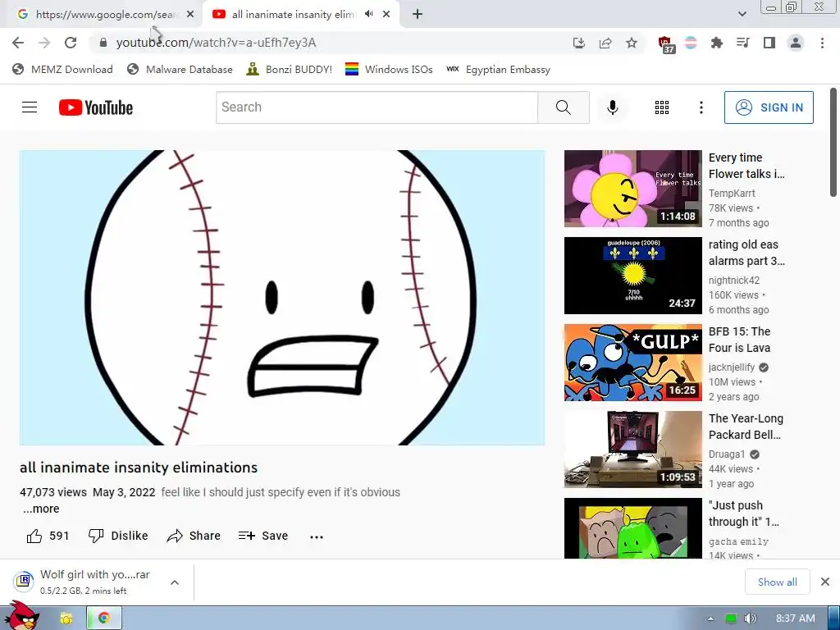The image size is (840, 630).
Task: Open more actions ellipsis below video
Action: point(317,536)
